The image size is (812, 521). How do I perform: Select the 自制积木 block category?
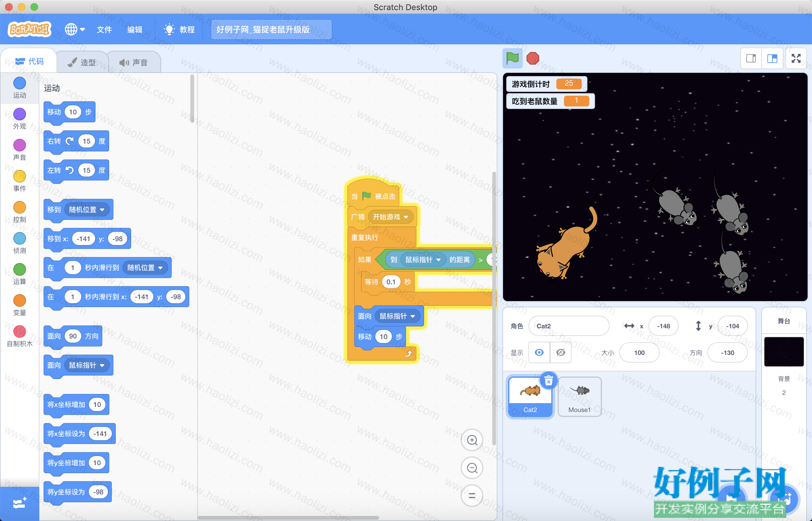(20, 337)
